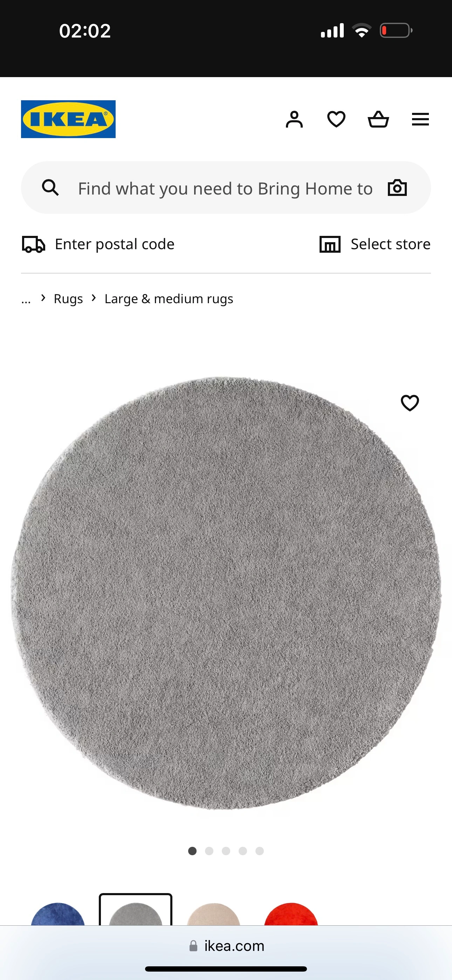
Task: Open the shopping basket icon
Action: pyautogui.click(x=378, y=119)
